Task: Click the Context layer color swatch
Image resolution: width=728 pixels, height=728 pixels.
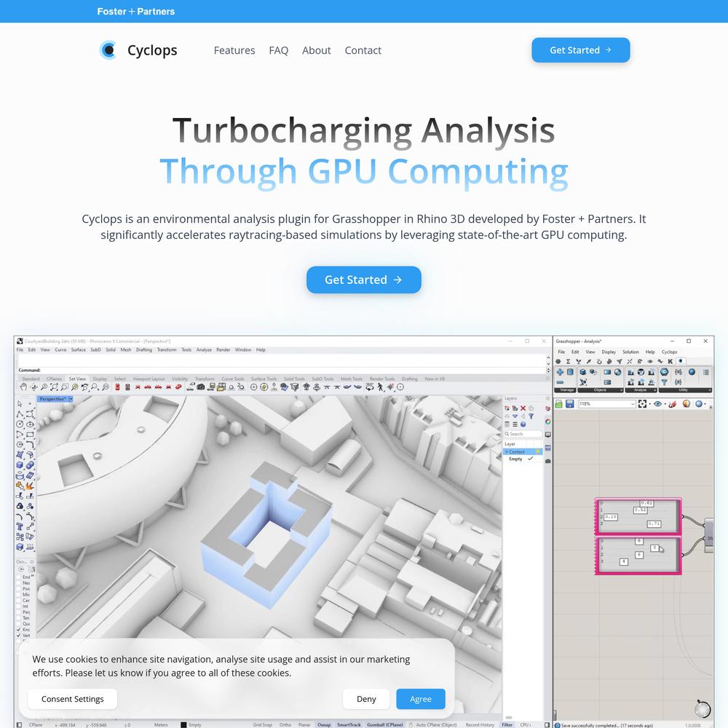Action: tap(538, 452)
